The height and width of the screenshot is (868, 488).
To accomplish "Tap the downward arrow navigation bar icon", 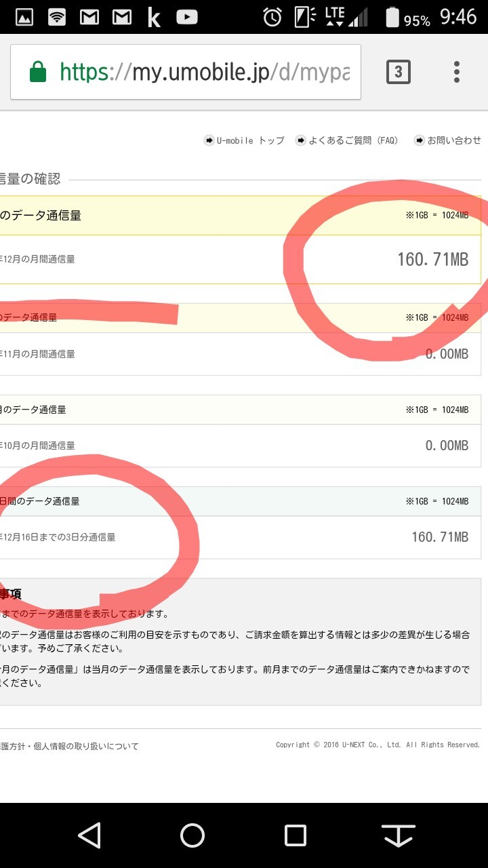I will click(399, 835).
